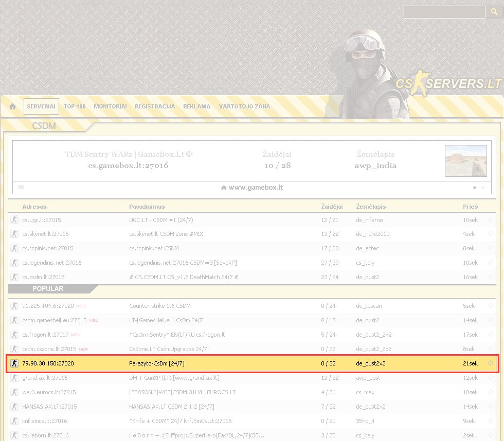
Task: Click the player icon beside knf.since.lt:27016
Action: click(x=14, y=421)
